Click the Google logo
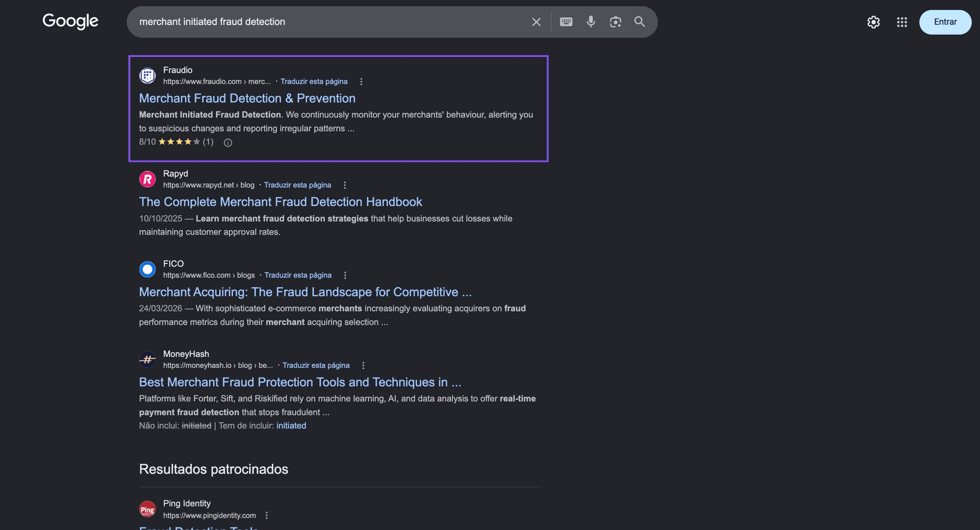The width and height of the screenshot is (980, 530). (x=70, y=22)
